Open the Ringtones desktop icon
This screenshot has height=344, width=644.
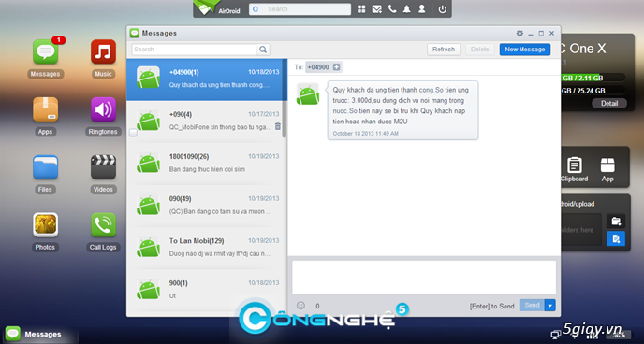pos(103,109)
